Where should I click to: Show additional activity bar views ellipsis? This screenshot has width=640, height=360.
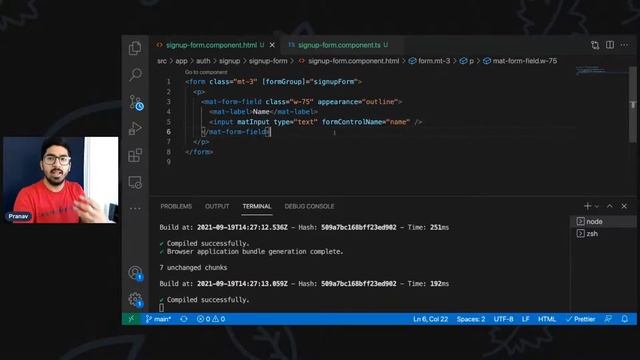pos(135,209)
